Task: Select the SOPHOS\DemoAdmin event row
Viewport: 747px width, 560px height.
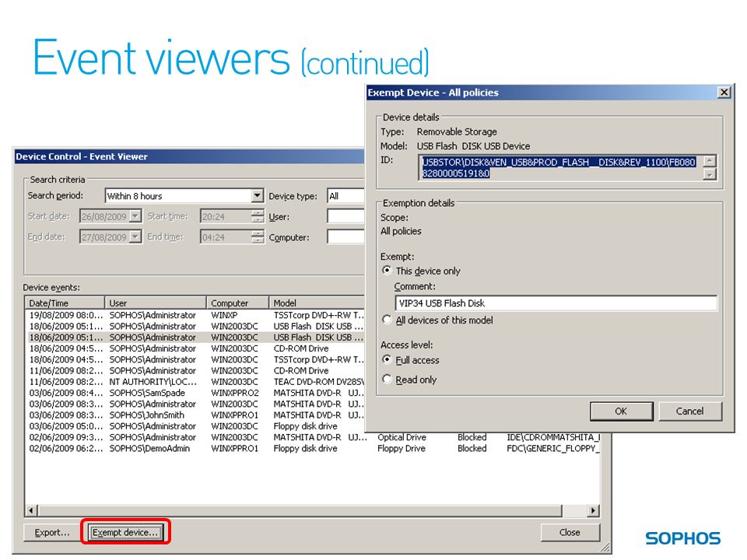Action: pos(313,448)
